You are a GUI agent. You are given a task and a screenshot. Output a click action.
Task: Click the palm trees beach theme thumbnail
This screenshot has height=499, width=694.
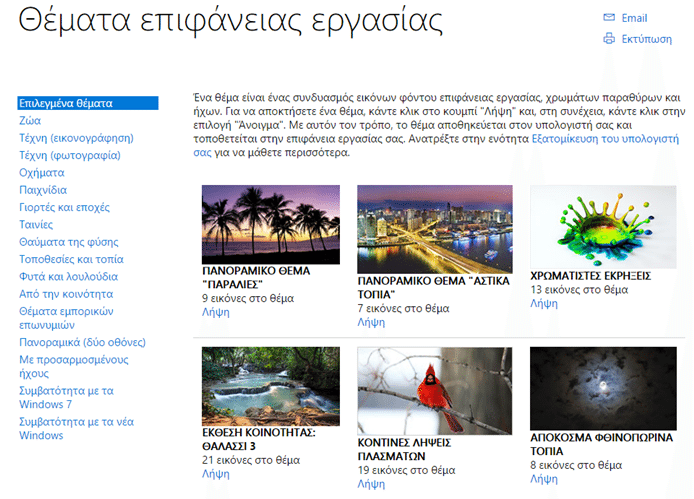coord(271,224)
